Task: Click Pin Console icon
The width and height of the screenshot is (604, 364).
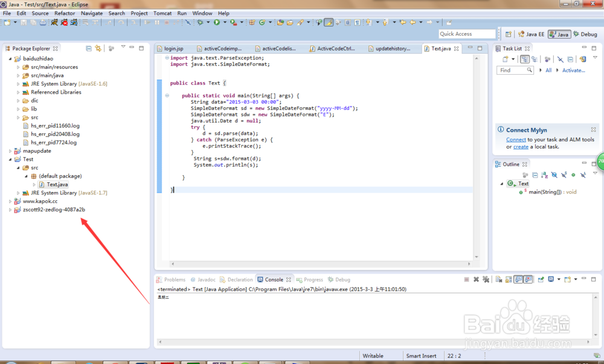Action: (541, 279)
